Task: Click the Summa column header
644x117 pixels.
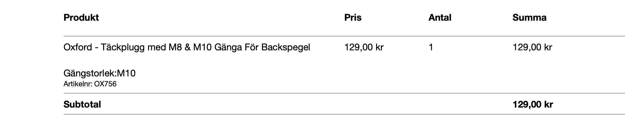Action: (529, 18)
